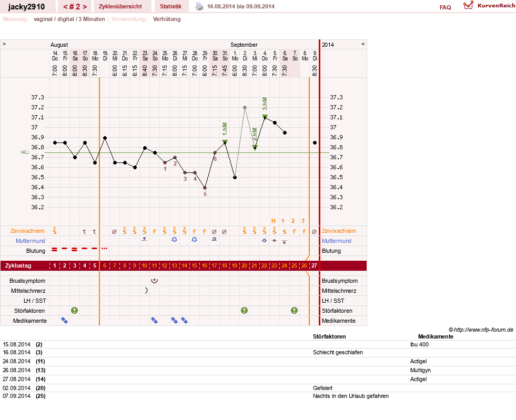The width and height of the screenshot is (516, 420).
Task: Click the bleeding mark on cycle day 1
Action: [55, 250]
